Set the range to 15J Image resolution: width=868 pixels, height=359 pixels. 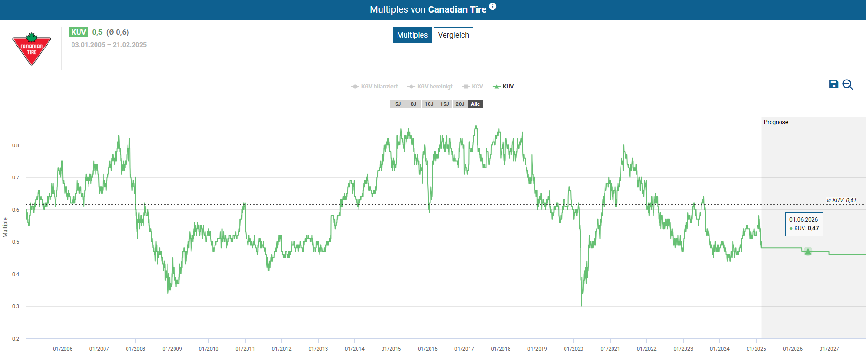click(445, 104)
